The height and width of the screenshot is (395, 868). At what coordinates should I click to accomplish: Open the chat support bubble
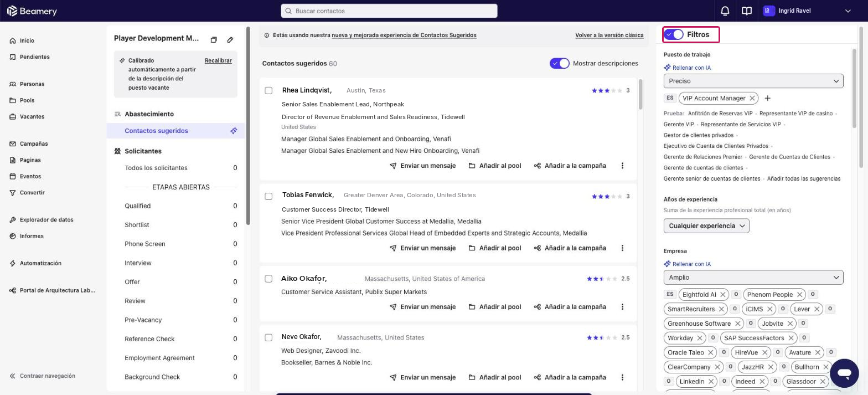tap(844, 372)
